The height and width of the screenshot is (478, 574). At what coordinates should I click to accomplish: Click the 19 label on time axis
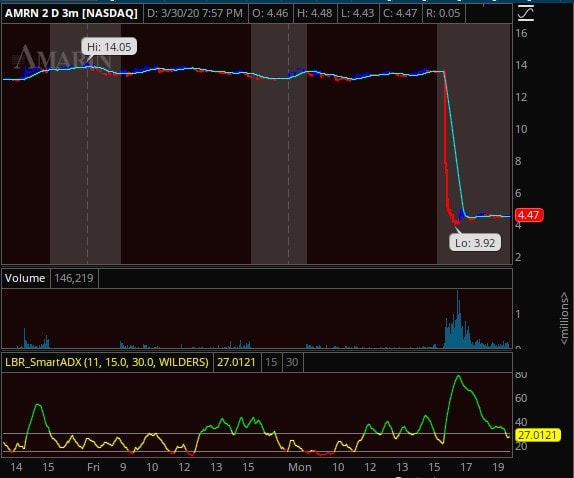498,467
